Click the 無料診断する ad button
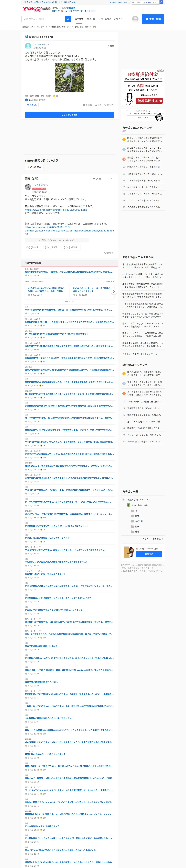Image resolution: width=186 pixels, height=868 pixels. [149, 101]
